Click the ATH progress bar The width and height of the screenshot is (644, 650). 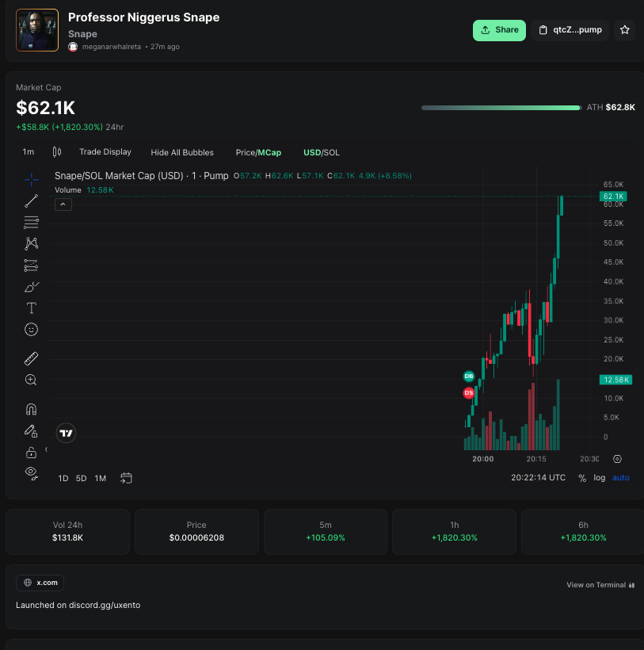pyautogui.click(x=501, y=108)
